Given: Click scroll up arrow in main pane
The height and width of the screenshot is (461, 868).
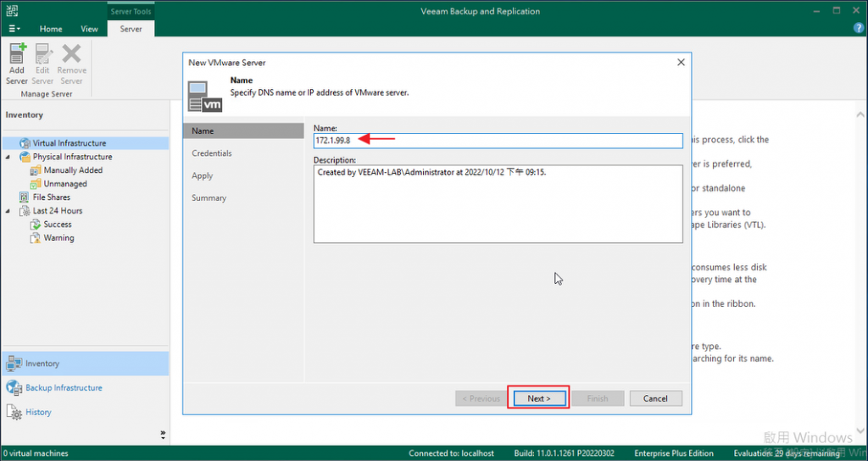Looking at the screenshot, I should [x=860, y=114].
